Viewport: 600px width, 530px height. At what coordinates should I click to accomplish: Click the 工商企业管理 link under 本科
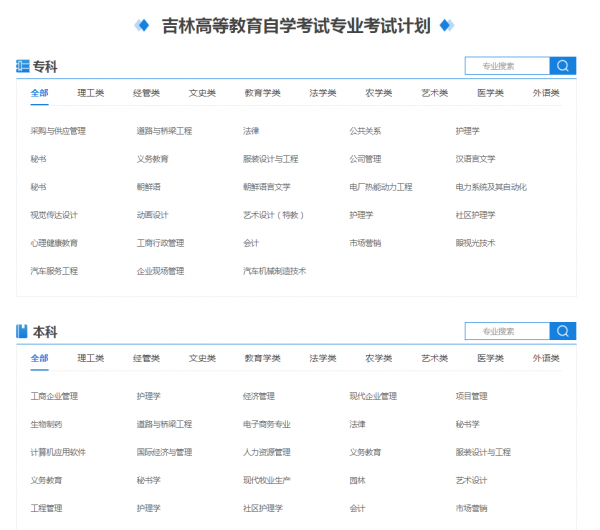tap(54, 396)
